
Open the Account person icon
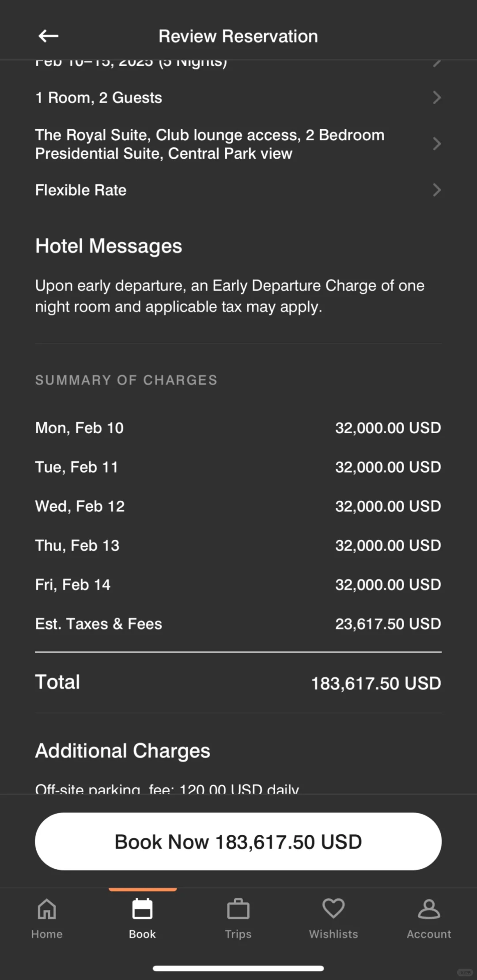(429, 909)
